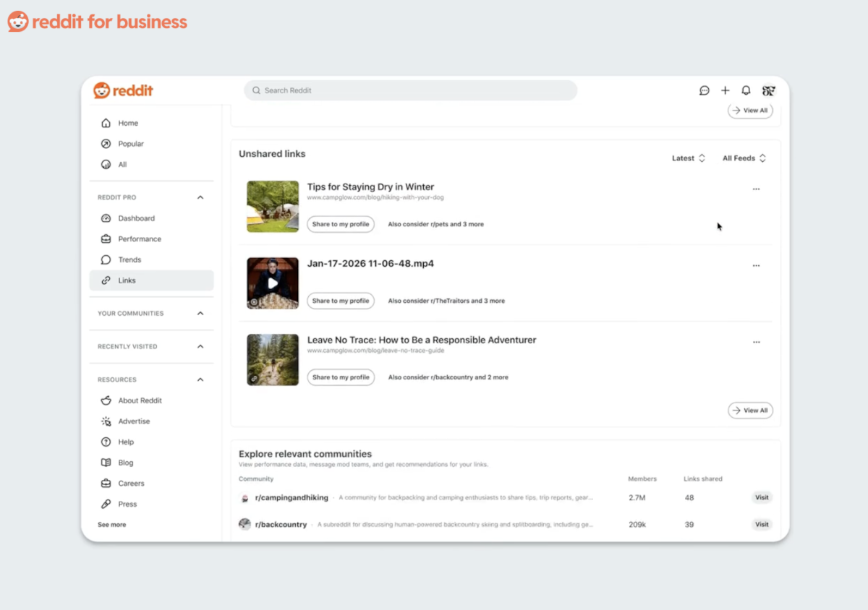
Task: Open Trends in the sidebar
Action: click(x=129, y=259)
